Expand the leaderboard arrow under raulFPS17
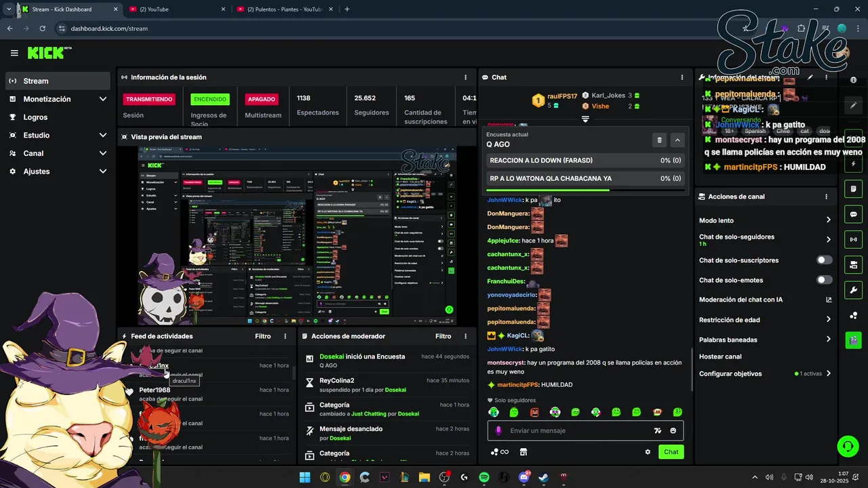 [x=585, y=119]
